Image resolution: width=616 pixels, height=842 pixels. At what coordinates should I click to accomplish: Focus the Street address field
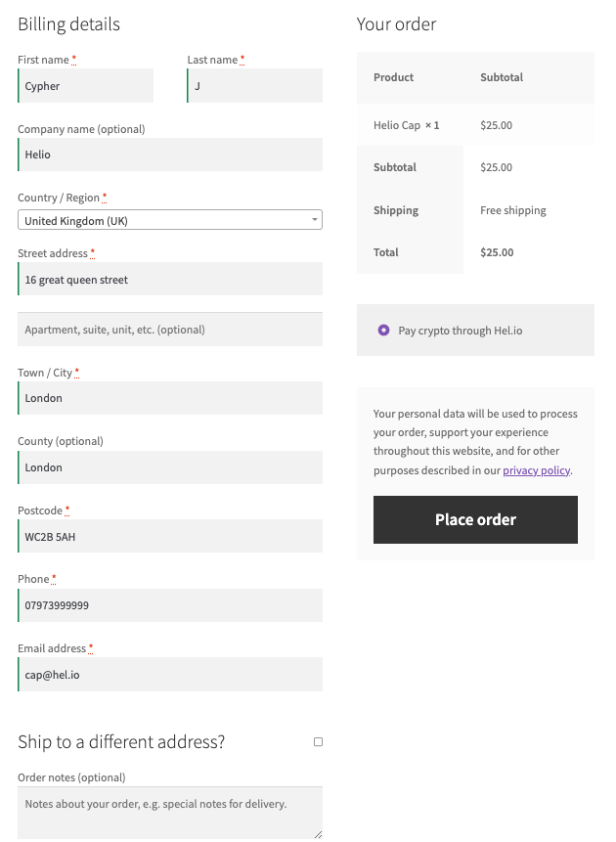tap(170, 279)
